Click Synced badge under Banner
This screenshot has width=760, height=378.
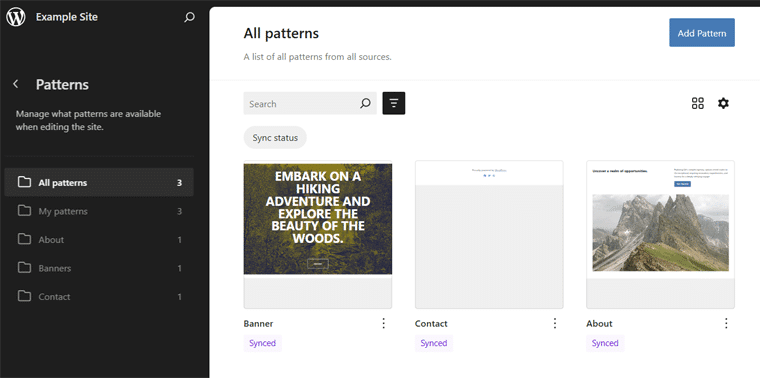(262, 343)
